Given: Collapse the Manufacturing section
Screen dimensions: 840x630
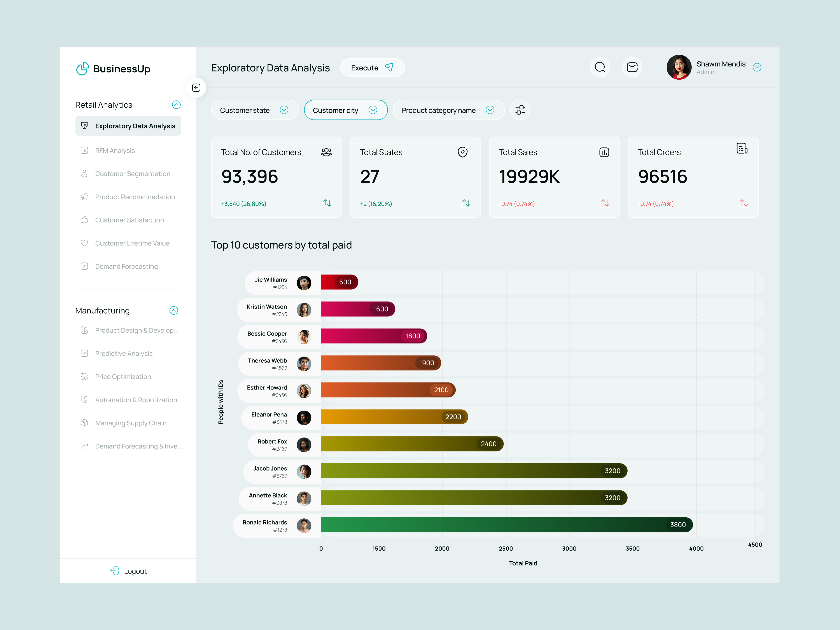Looking at the screenshot, I should coord(173,311).
